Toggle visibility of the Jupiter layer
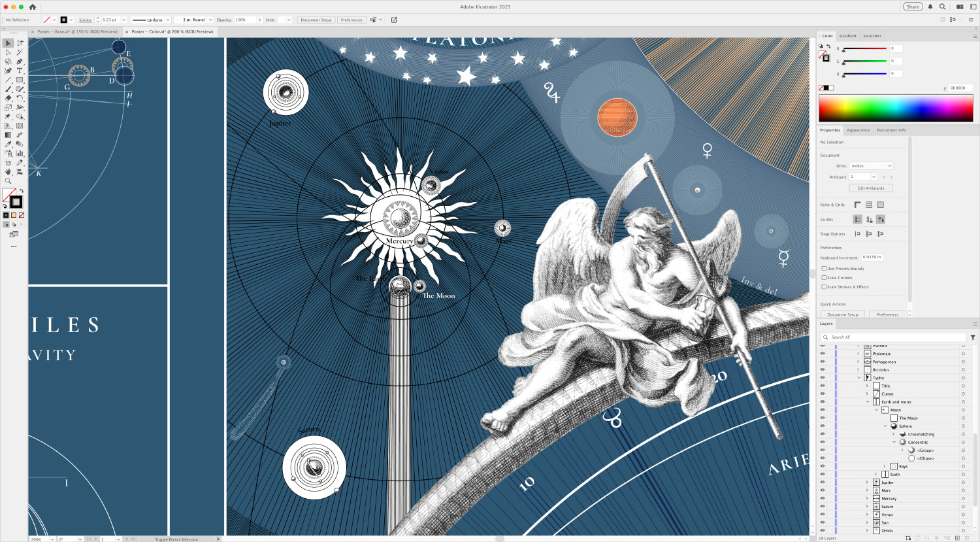Image resolution: width=980 pixels, height=542 pixels. pyautogui.click(x=823, y=483)
